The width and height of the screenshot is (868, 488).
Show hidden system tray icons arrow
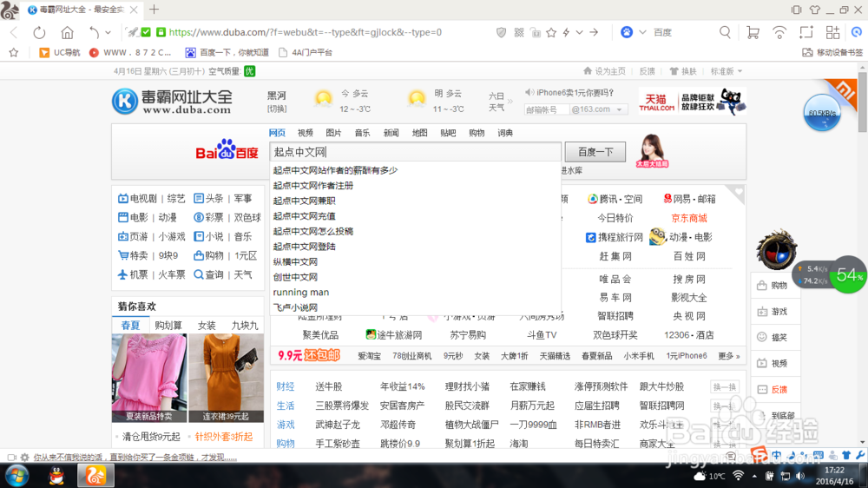754,476
